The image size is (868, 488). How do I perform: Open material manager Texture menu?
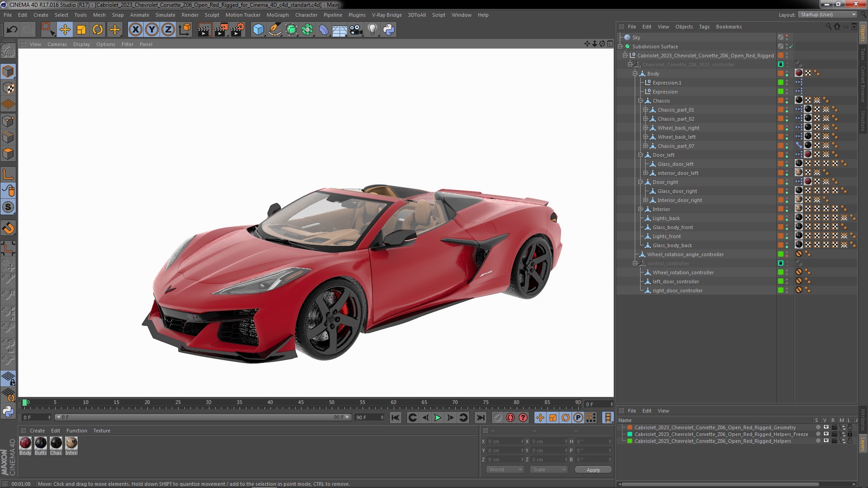[102, 431]
